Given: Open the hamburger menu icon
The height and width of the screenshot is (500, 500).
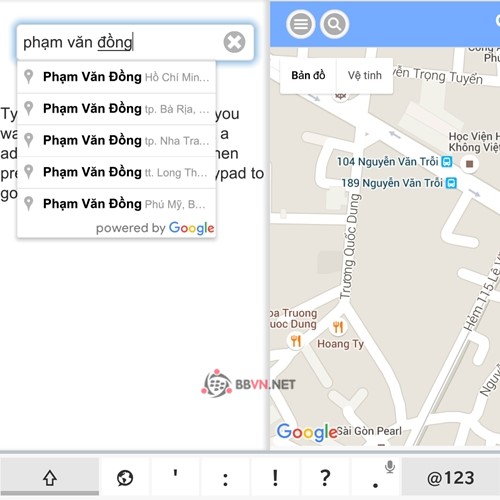Looking at the screenshot, I should click(301, 24).
